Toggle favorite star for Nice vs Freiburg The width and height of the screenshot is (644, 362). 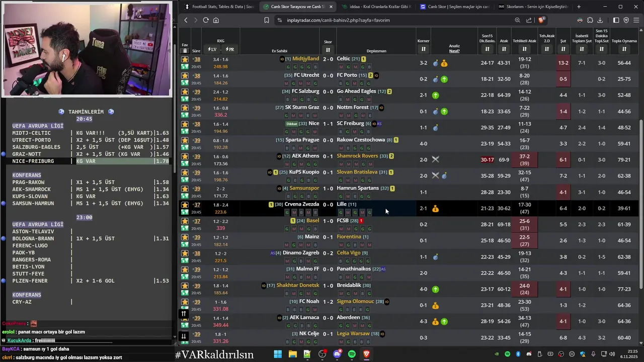pos(185,124)
